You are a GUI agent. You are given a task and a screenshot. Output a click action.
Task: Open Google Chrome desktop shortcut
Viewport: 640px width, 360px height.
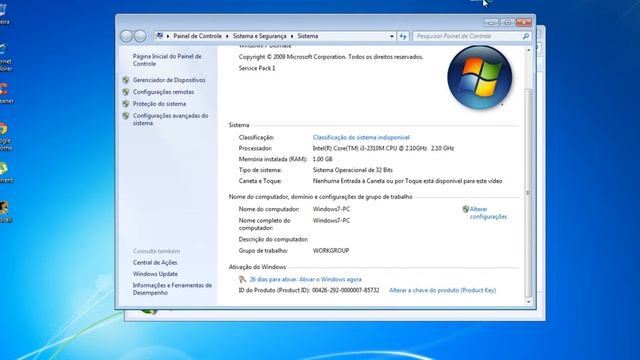point(4,136)
